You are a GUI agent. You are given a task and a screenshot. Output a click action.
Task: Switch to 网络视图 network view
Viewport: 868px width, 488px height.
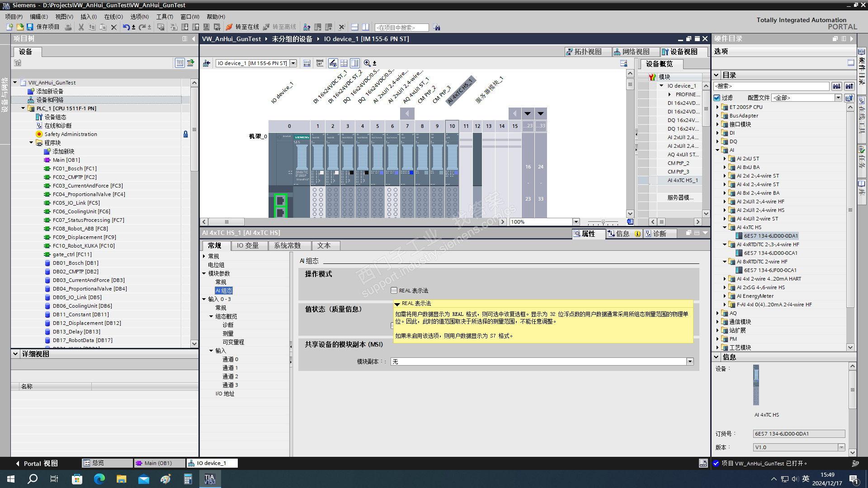pyautogui.click(x=632, y=52)
